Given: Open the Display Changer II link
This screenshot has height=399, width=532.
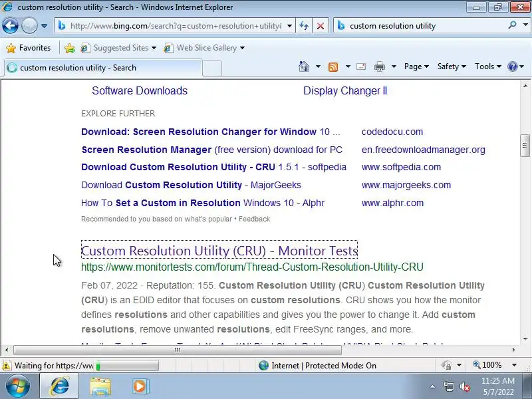Looking at the screenshot, I should (x=345, y=90).
